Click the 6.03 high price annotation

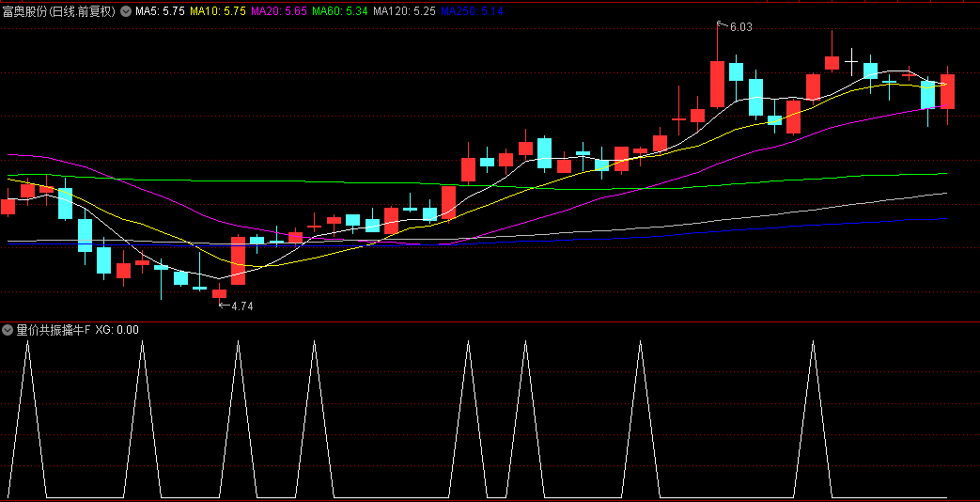point(740,27)
